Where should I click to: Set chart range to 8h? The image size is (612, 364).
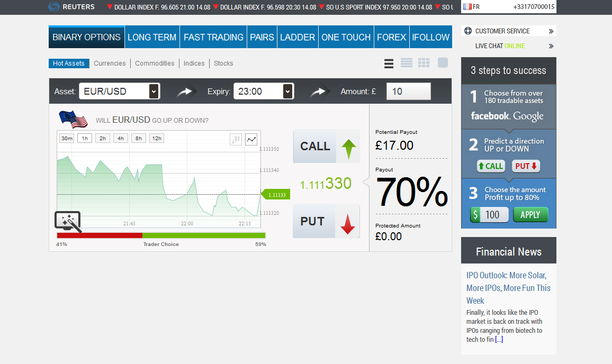click(x=139, y=138)
